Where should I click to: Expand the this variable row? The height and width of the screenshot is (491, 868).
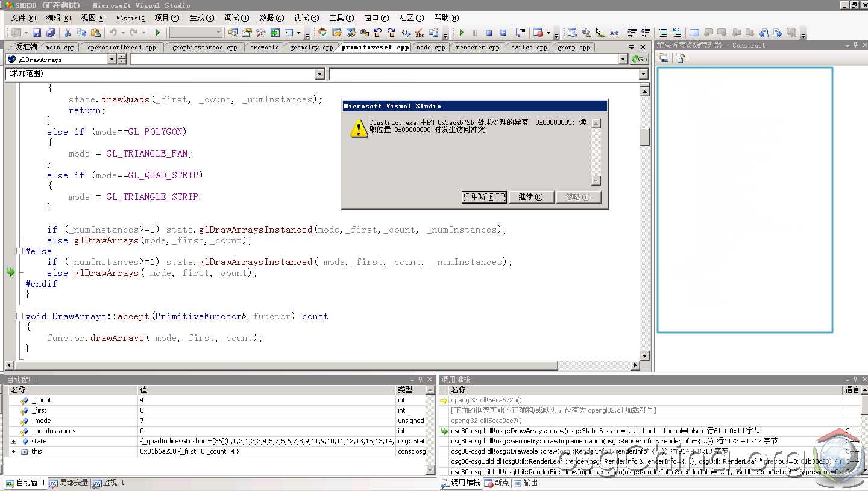(13, 451)
